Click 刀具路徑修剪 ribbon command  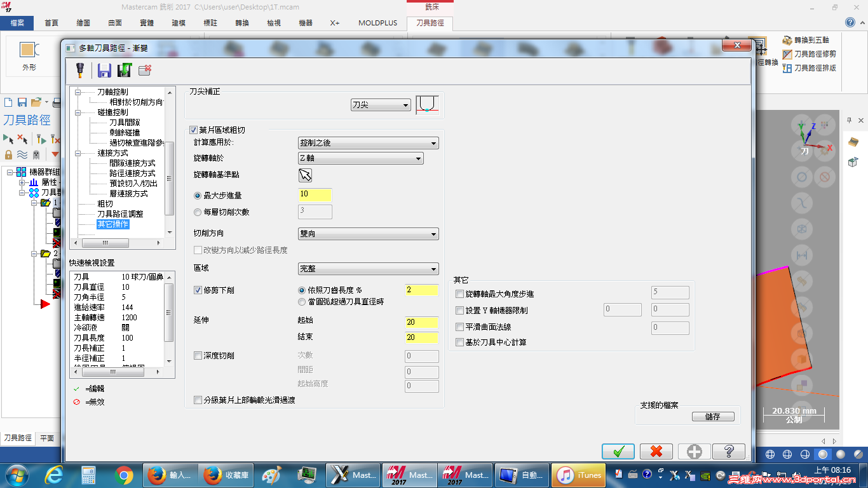pos(810,54)
